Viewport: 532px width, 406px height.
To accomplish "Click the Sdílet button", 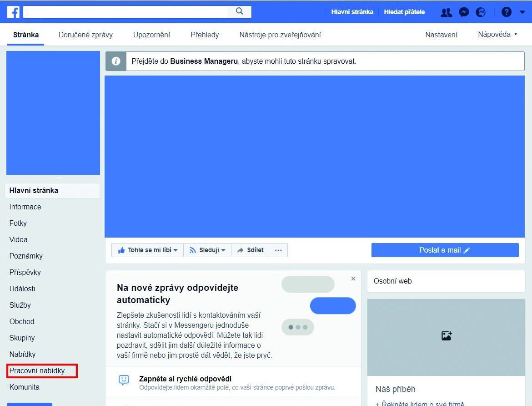I will point(250,250).
